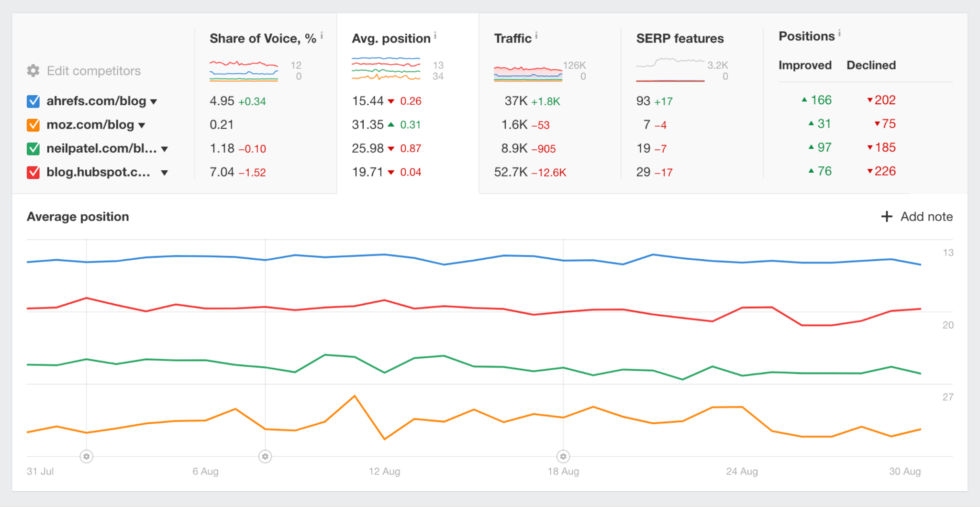
Task: Click the plus icon next to Add note
Action: [x=887, y=217]
